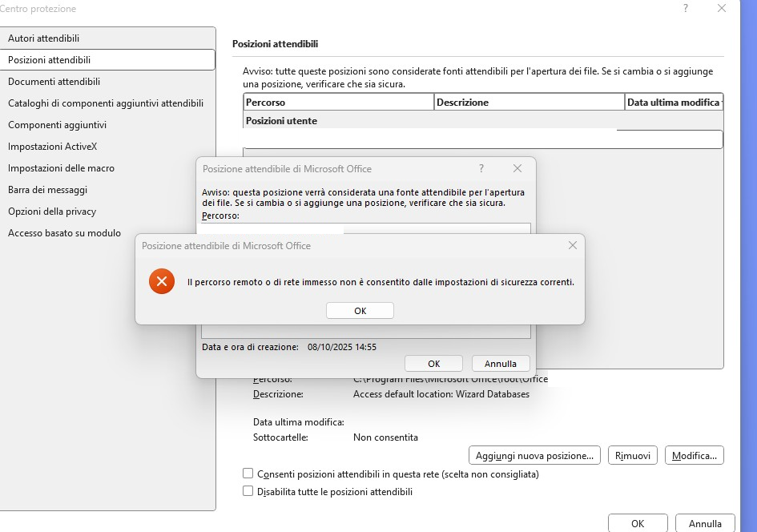Viewport: 757px width, 532px height.
Task: Click Annulla in Centro protezione window
Action: coord(705,523)
